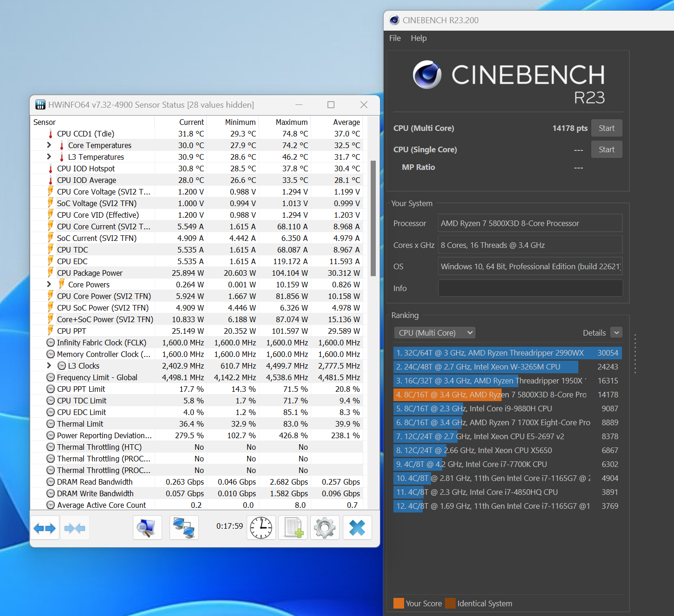Click the CPU EDC Limit circle icon
674x616 pixels.
tap(51, 412)
